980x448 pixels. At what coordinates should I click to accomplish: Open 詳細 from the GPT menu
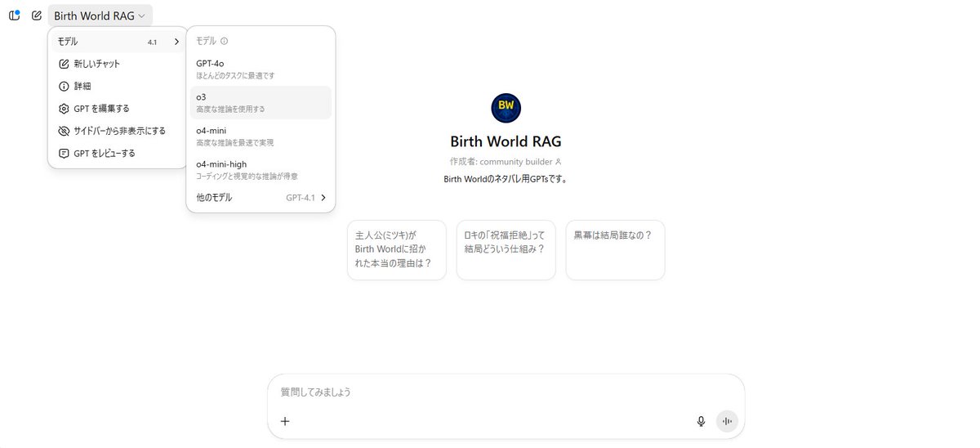pos(118,86)
